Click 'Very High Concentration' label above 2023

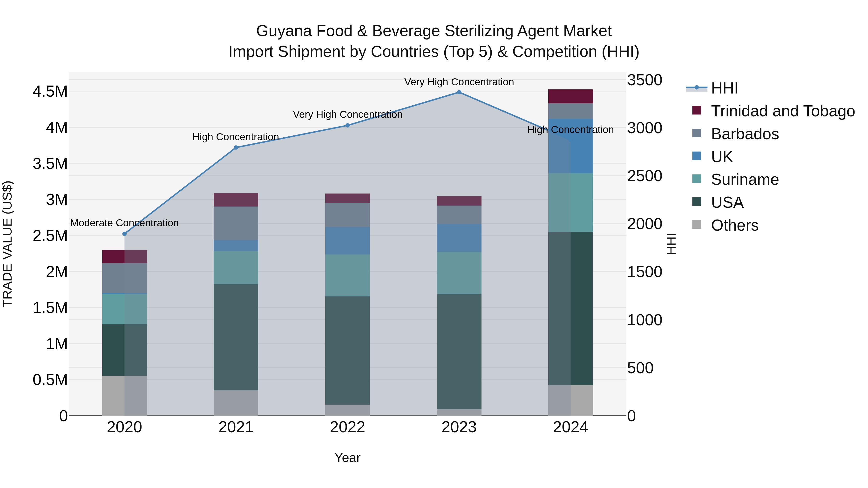[459, 82]
